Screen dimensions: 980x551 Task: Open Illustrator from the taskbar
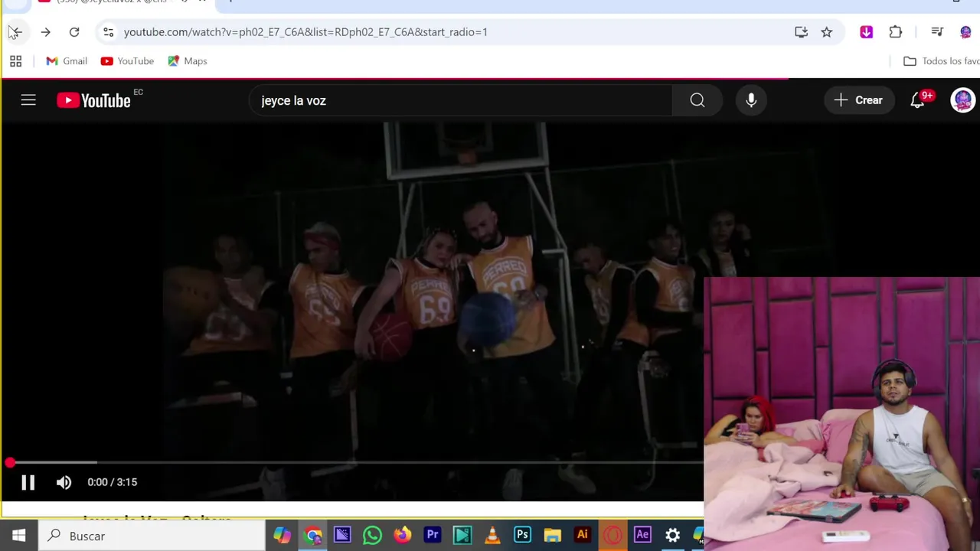pyautogui.click(x=583, y=536)
